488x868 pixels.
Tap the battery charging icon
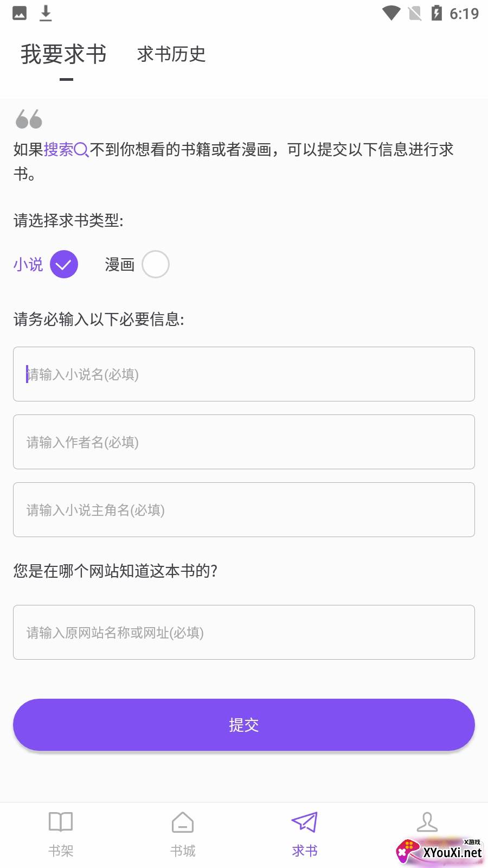click(x=436, y=13)
